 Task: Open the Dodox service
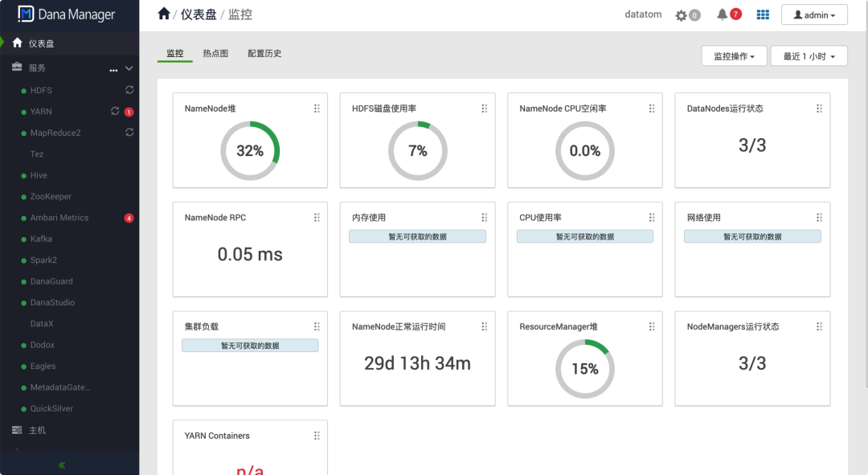tap(42, 345)
